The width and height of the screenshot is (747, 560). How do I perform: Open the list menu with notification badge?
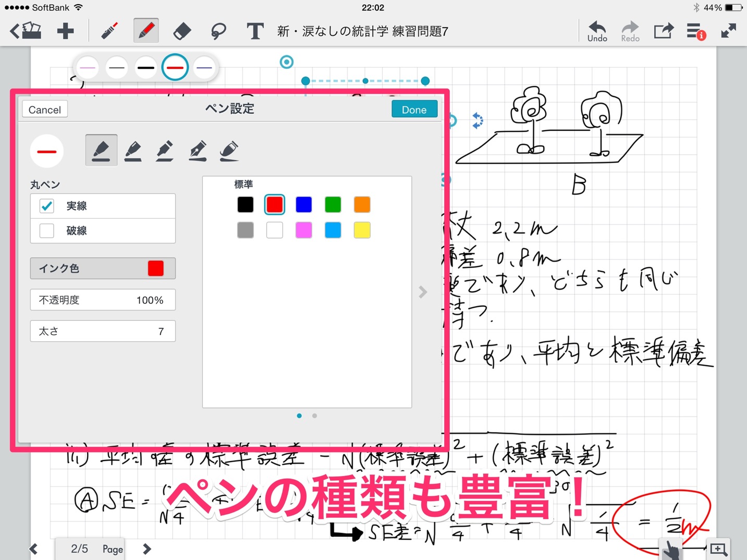(x=695, y=31)
